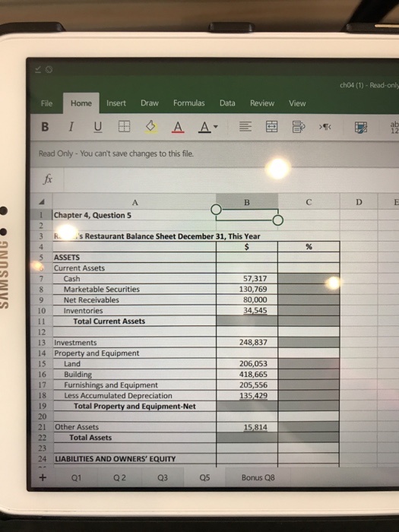Select Other Assets value 15,814

pos(247,427)
